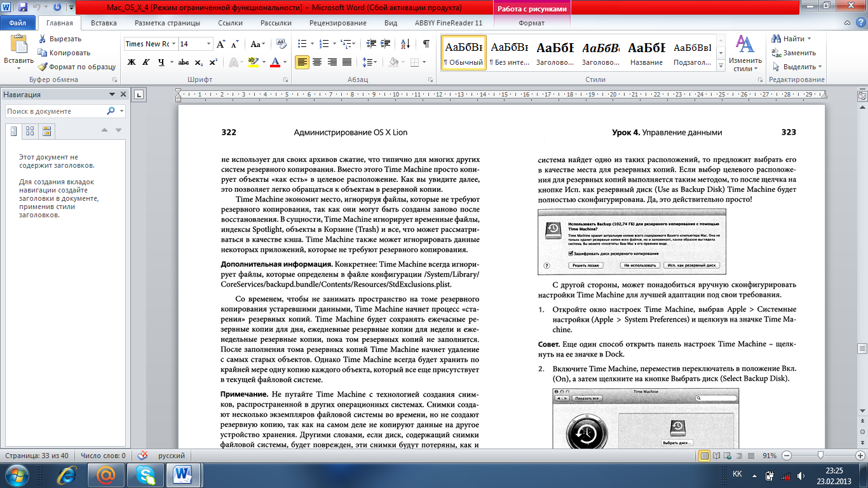Apply subscript formatting
Viewport: 868px width, 488px height.
click(199, 62)
